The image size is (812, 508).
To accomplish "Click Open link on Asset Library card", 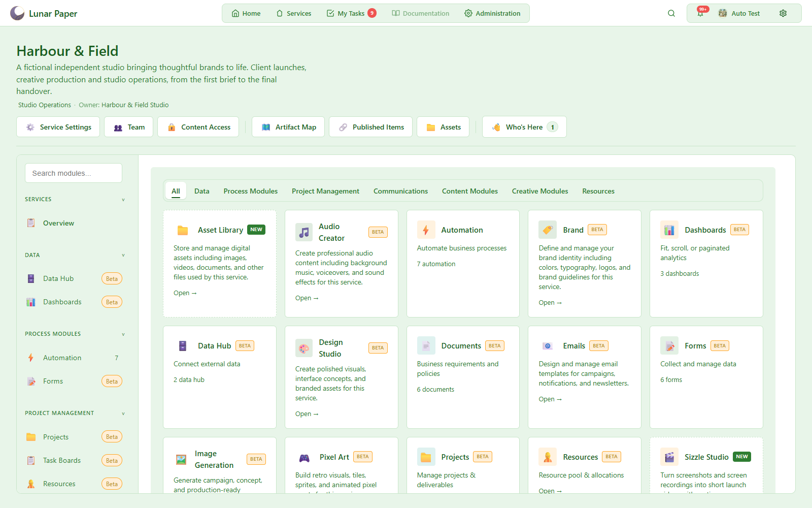I will [185, 293].
